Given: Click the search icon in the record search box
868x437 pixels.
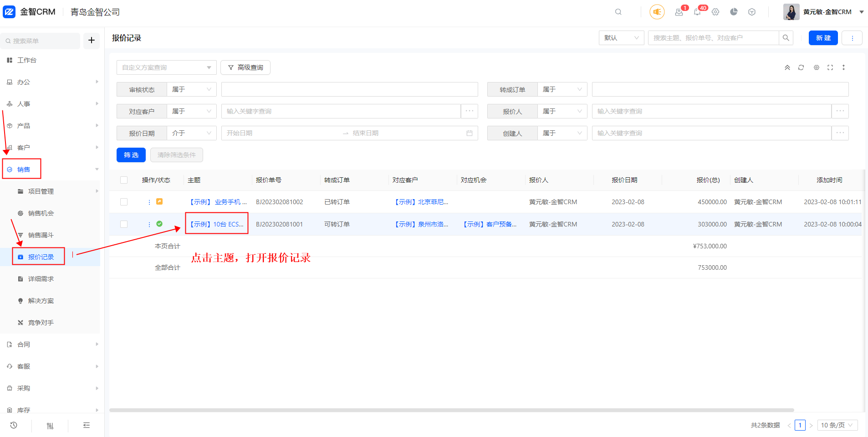Looking at the screenshot, I should [x=786, y=38].
